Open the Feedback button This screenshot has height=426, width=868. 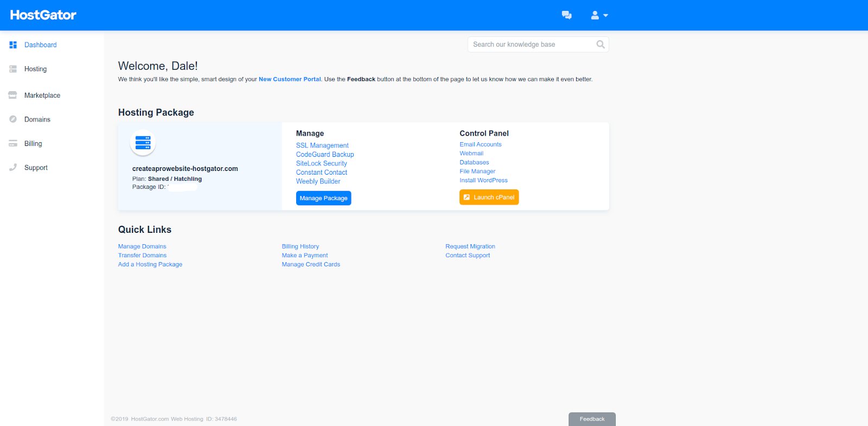pyautogui.click(x=592, y=419)
